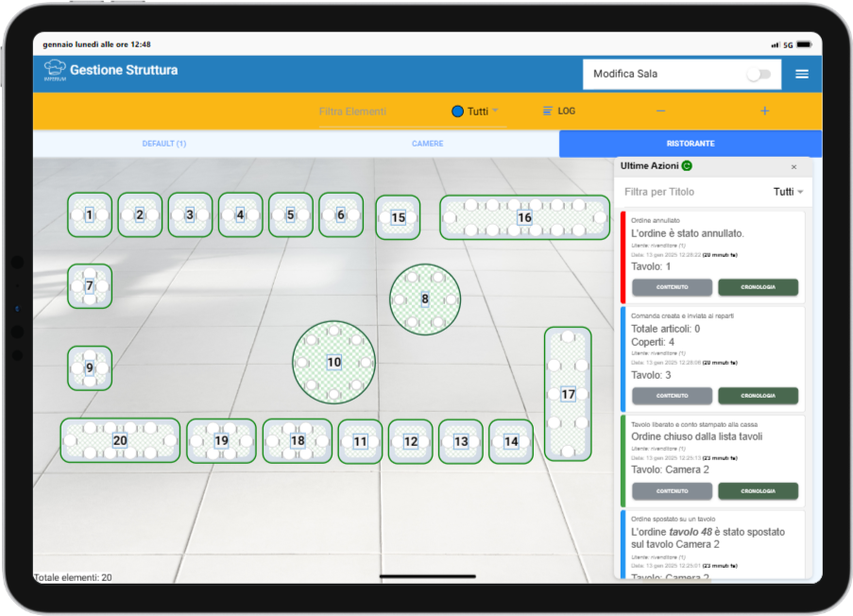853x616 pixels.
Task: Click CONTENUTO for Tavolo 3 order
Action: click(x=672, y=395)
